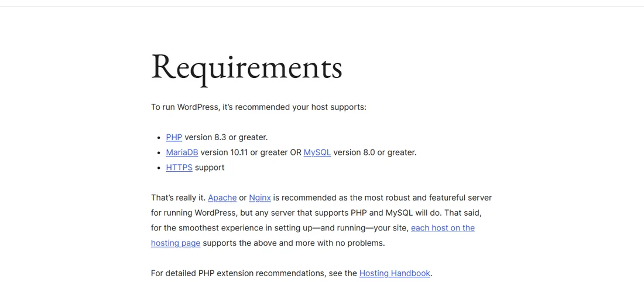This screenshot has width=644, height=282.
Task: Open the Hosting Handbook link
Action: click(395, 273)
